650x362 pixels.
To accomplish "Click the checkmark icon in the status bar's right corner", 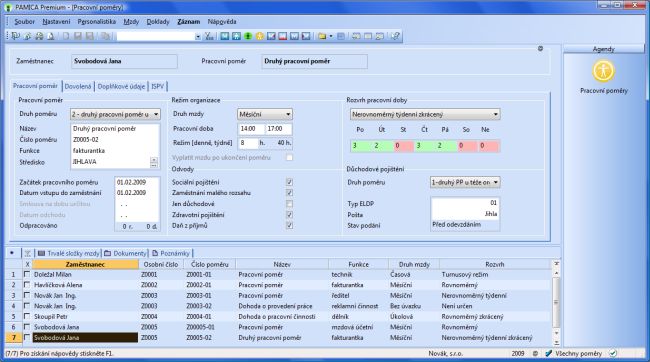I will (x=613, y=353).
